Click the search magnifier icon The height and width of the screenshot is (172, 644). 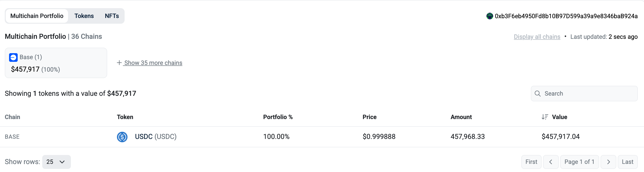click(538, 93)
